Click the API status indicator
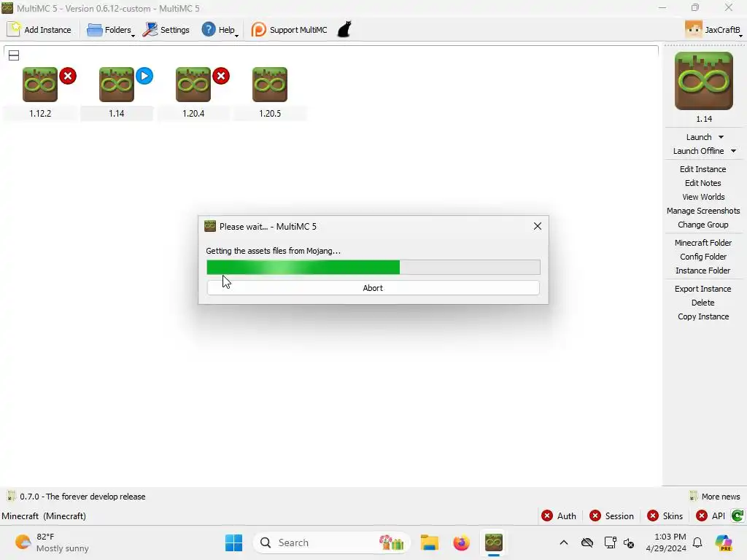 point(711,516)
